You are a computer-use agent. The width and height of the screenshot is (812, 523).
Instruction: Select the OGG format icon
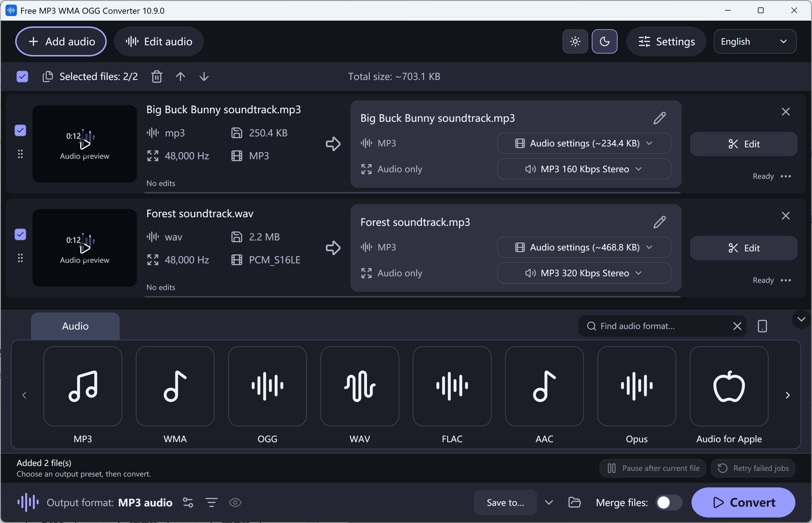point(268,386)
